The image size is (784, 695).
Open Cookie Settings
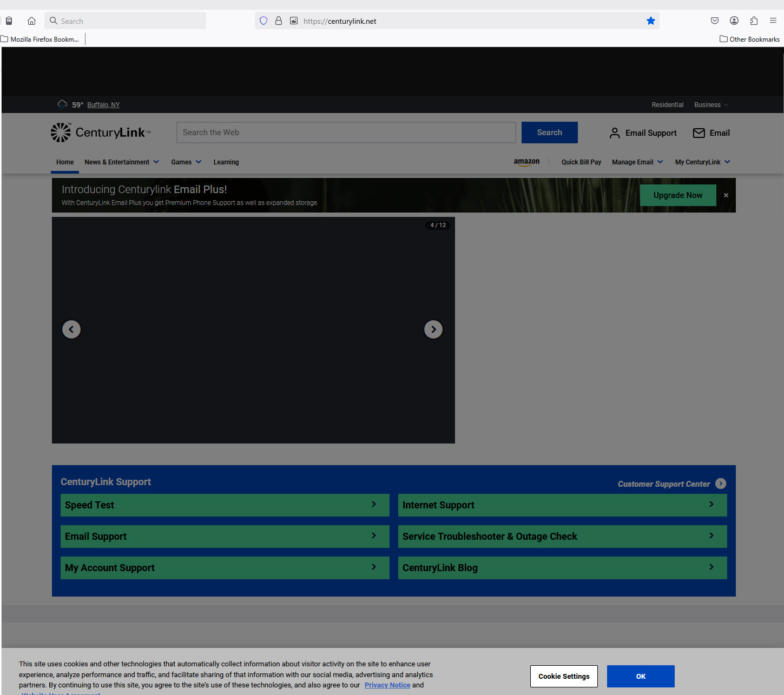pos(564,677)
